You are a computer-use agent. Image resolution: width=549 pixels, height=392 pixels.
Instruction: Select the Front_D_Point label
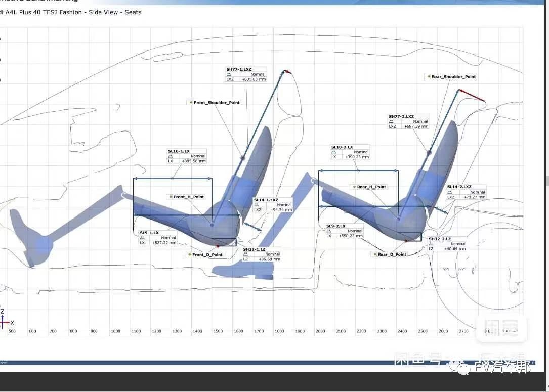[207, 255]
